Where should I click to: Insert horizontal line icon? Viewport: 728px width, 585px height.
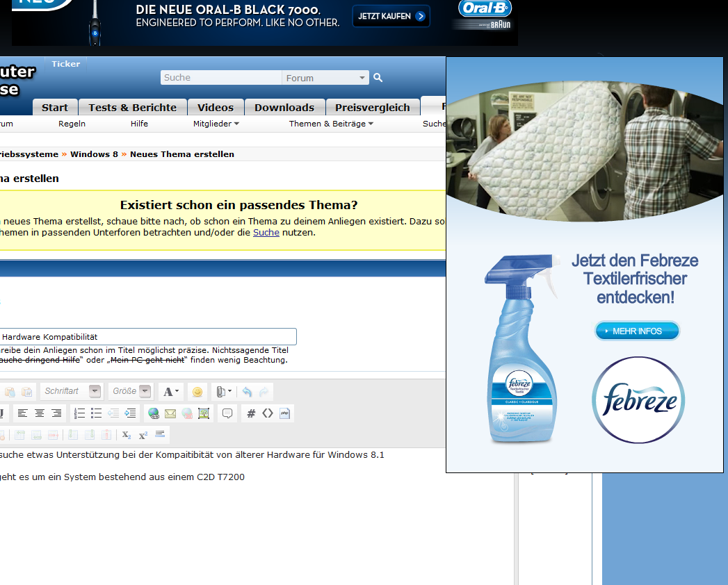tap(160, 434)
